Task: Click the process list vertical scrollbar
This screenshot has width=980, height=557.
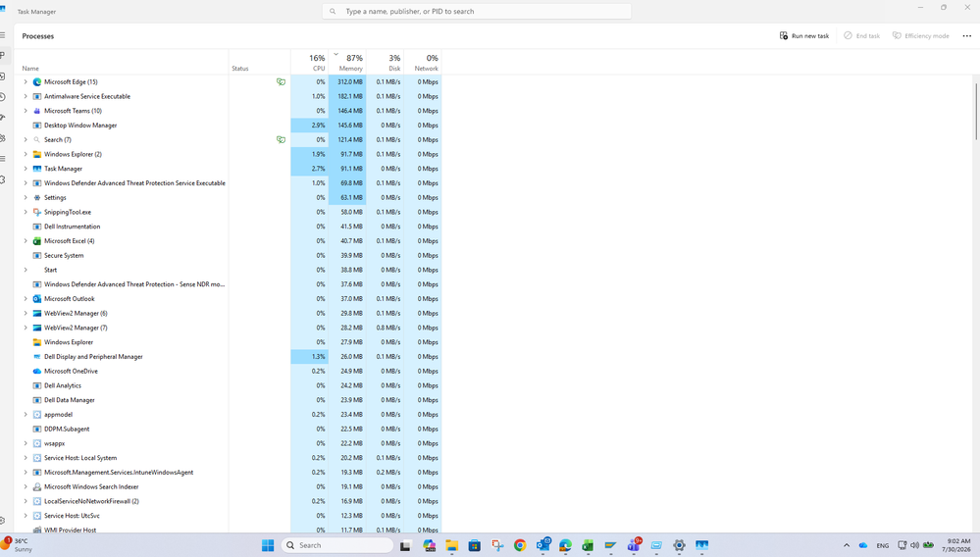Action: click(976, 111)
